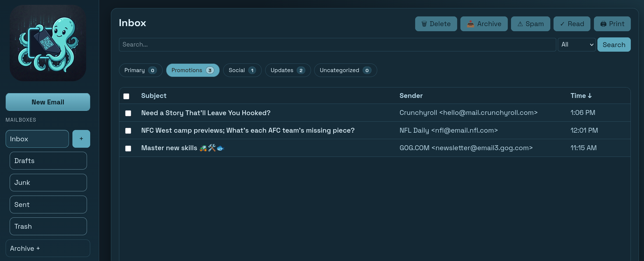Click the Search button
The height and width of the screenshot is (261, 644).
pyautogui.click(x=614, y=45)
